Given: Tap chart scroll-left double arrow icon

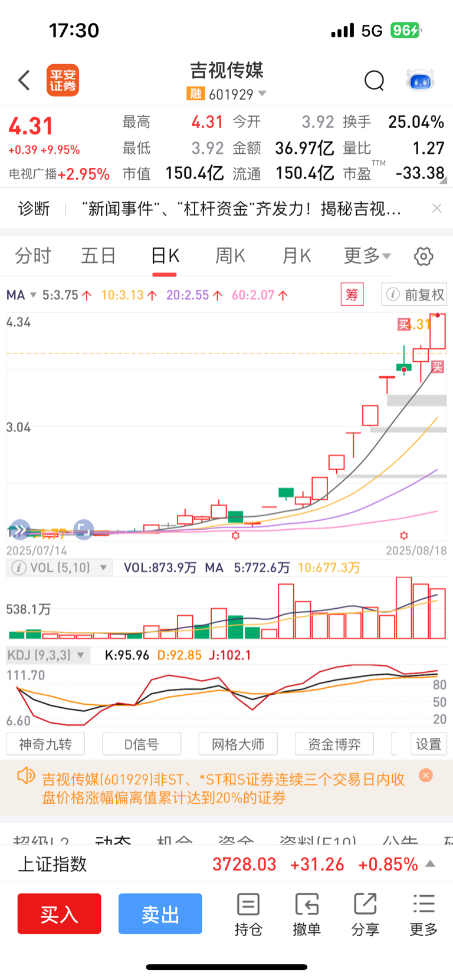Looking at the screenshot, I should (19, 530).
